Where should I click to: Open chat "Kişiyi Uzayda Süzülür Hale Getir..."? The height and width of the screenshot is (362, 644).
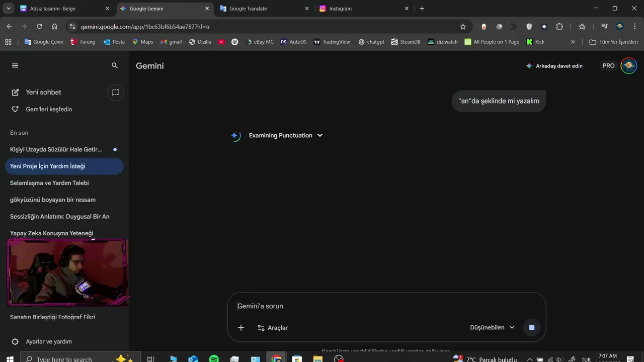click(x=64, y=149)
